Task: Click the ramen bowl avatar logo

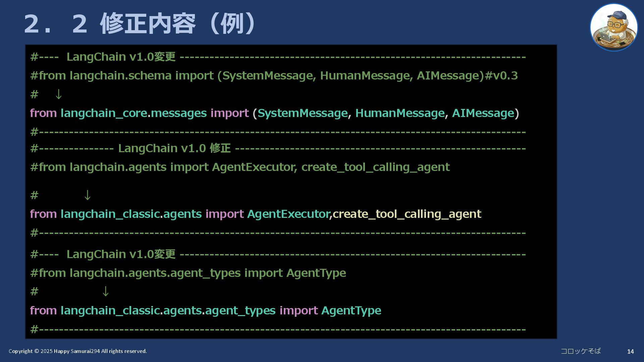Action: point(613,27)
